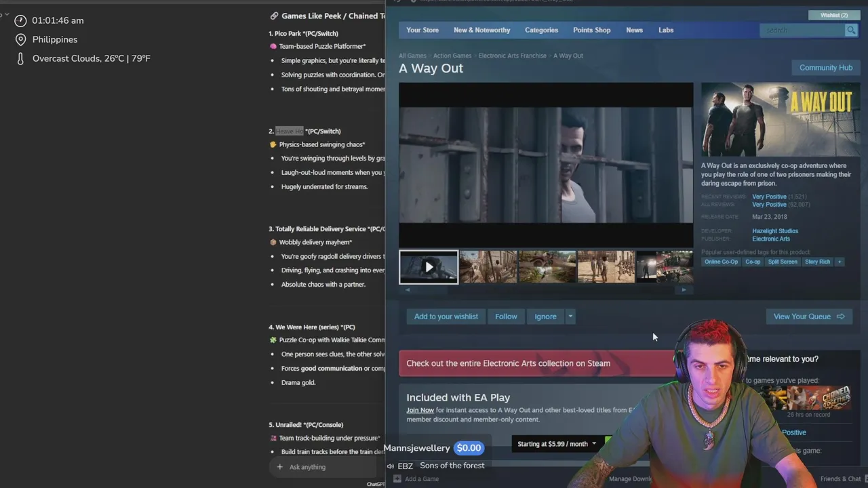Screen dimensions: 868x488
Task: Play the A Way Out trailer thumbnail
Action: coord(429,266)
